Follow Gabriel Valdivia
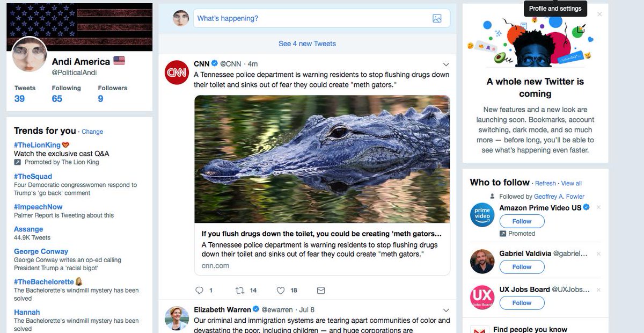This screenshot has width=644, height=333. click(522, 267)
